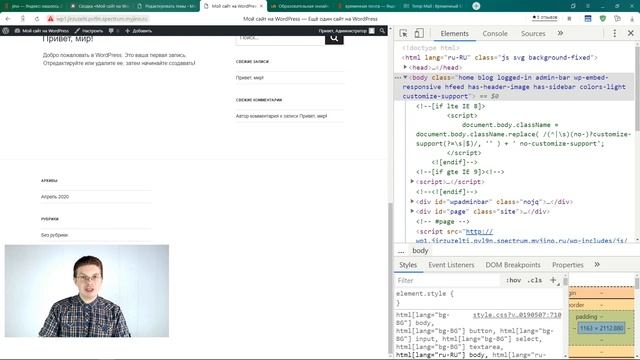Open the DOM Breakpoints tab
The image size is (640, 360).
pyautogui.click(x=513, y=265)
